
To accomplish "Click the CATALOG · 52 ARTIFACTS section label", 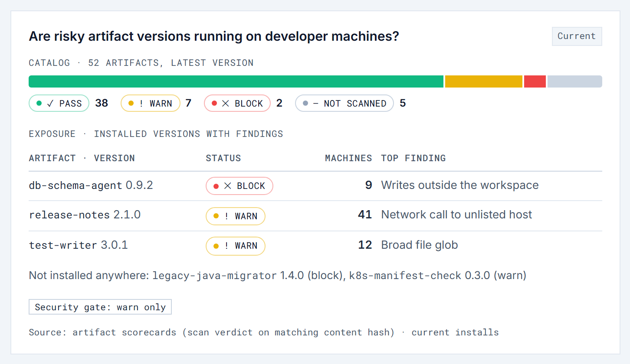I will click(x=141, y=63).
